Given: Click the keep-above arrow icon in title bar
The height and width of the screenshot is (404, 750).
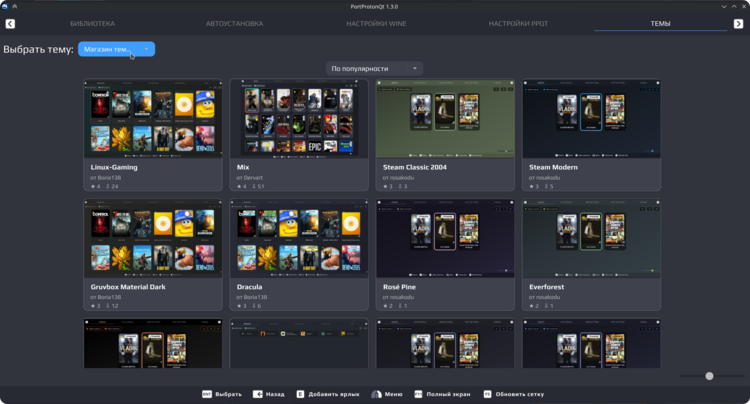Looking at the screenshot, I should click(15, 6).
